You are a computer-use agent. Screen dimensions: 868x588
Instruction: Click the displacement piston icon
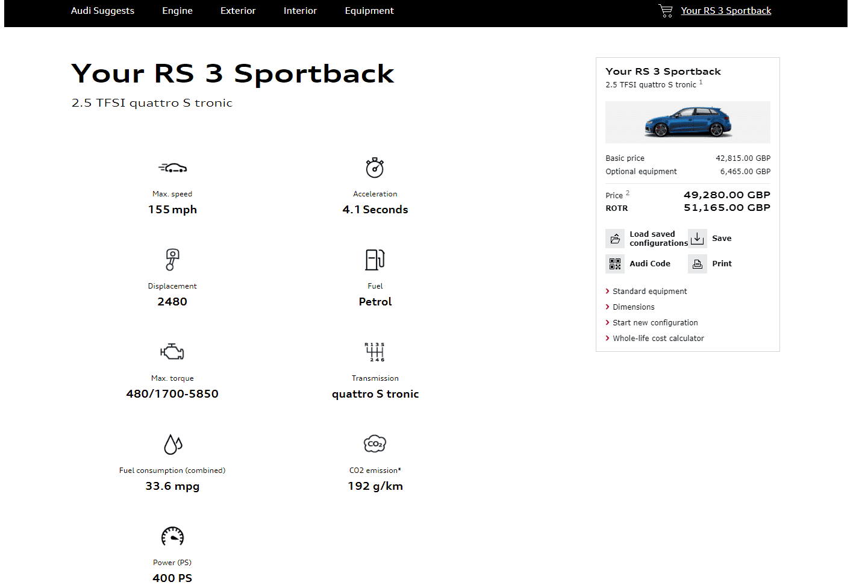[x=172, y=260]
